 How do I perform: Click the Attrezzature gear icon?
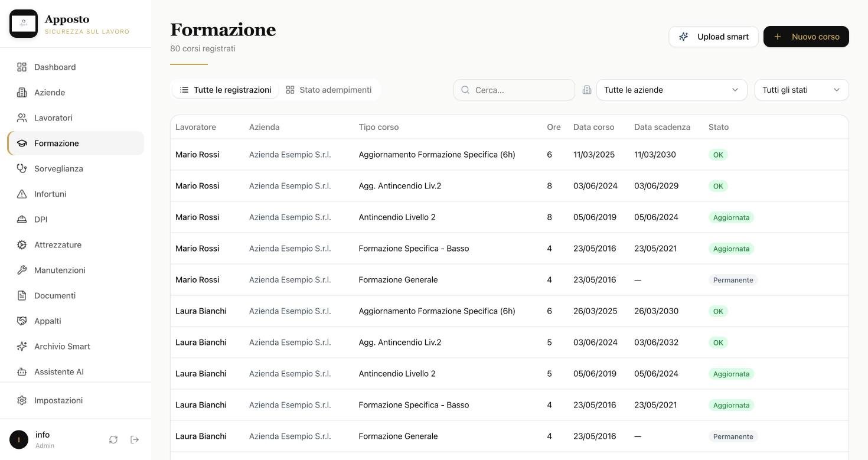pyautogui.click(x=22, y=245)
